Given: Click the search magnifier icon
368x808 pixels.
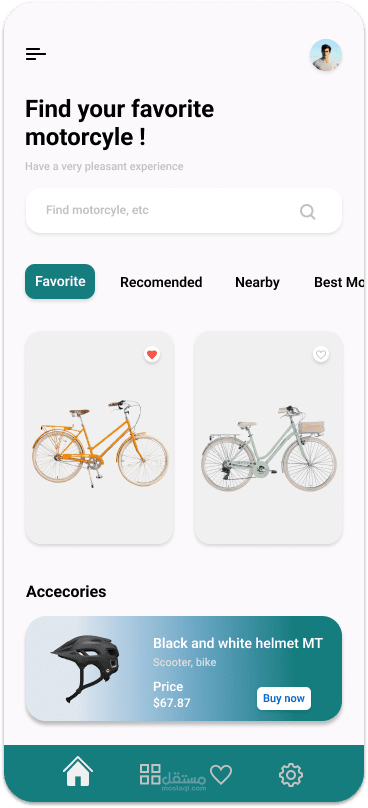Looking at the screenshot, I should pos(308,212).
